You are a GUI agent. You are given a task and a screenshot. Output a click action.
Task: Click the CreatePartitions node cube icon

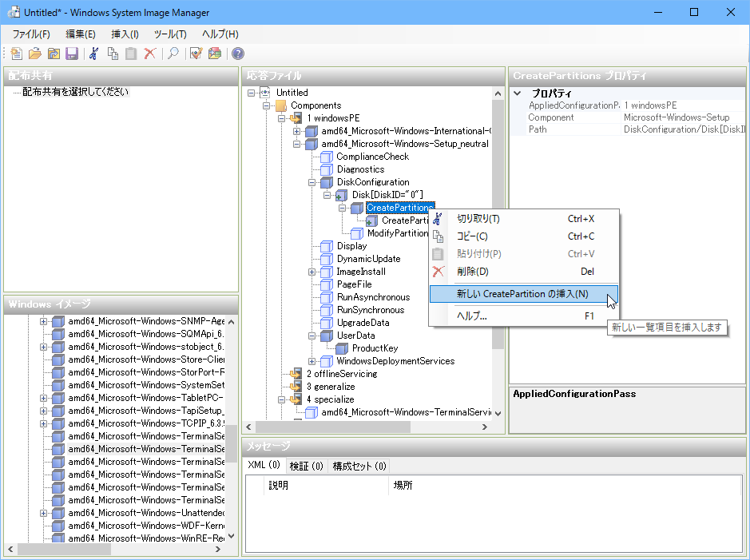[357, 208]
